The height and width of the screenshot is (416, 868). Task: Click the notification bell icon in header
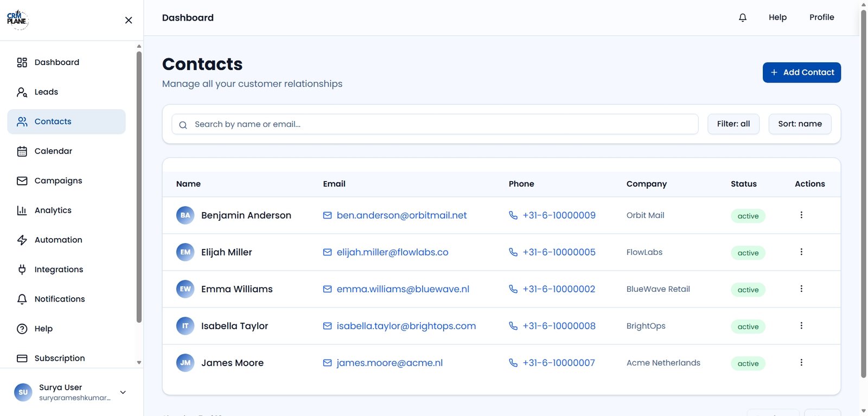743,17
